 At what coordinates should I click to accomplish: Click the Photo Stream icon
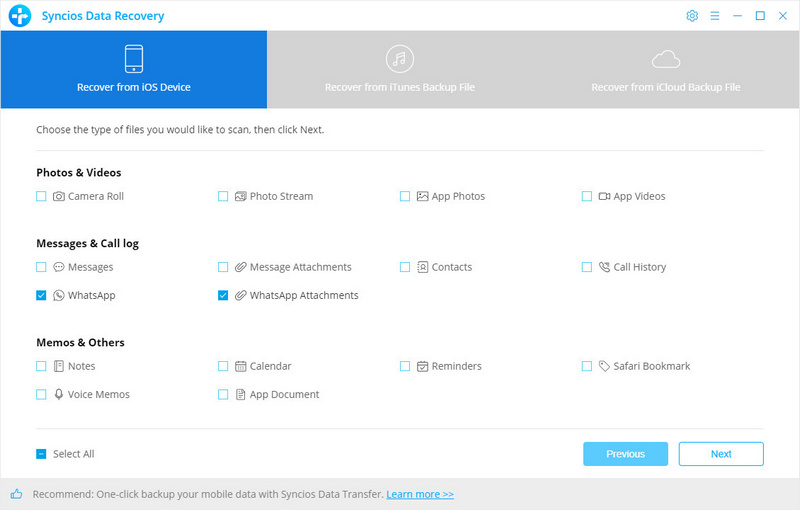[240, 196]
